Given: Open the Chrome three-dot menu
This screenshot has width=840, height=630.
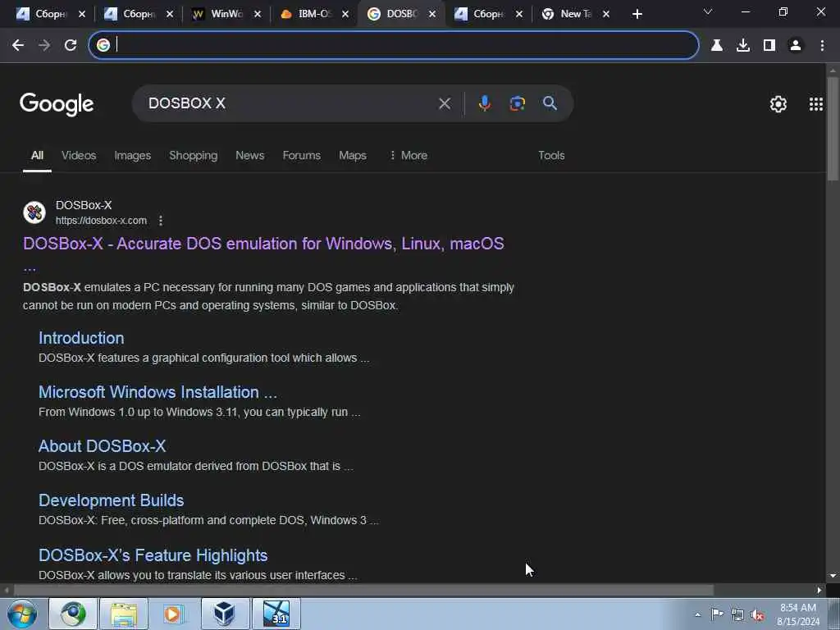Looking at the screenshot, I should point(822,46).
